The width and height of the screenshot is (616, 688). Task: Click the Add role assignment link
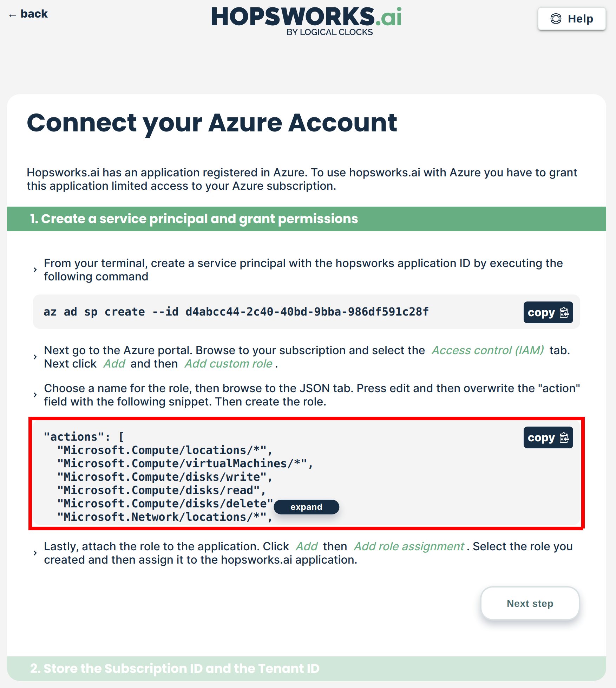pos(409,546)
